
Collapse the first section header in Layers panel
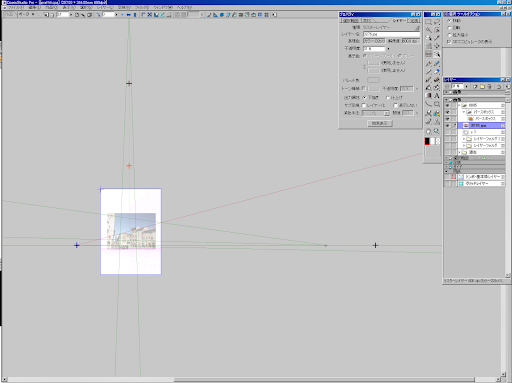click(446, 92)
